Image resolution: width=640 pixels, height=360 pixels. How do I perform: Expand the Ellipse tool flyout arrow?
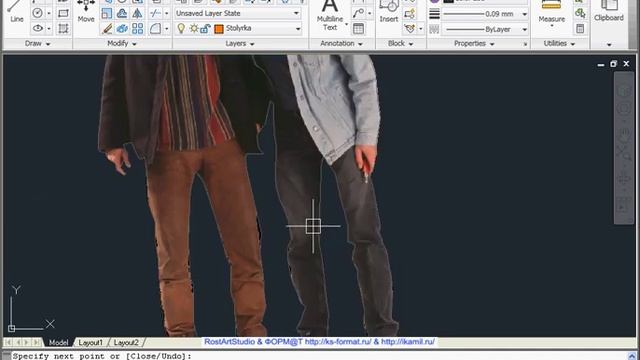[x=49, y=29]
